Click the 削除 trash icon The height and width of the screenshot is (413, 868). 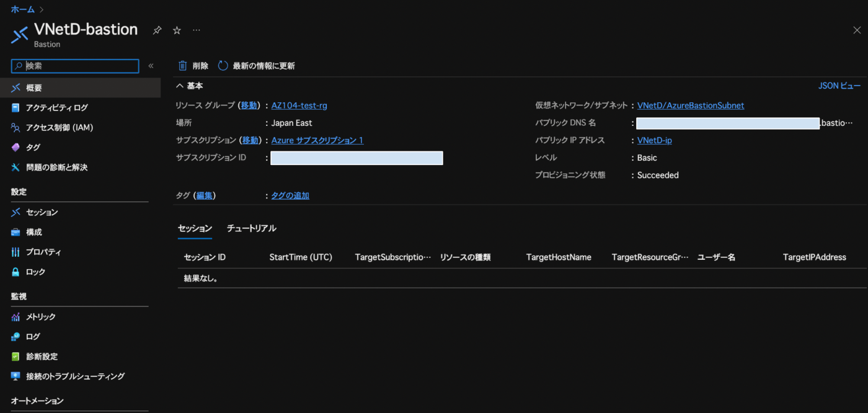[x=183, y=66]
